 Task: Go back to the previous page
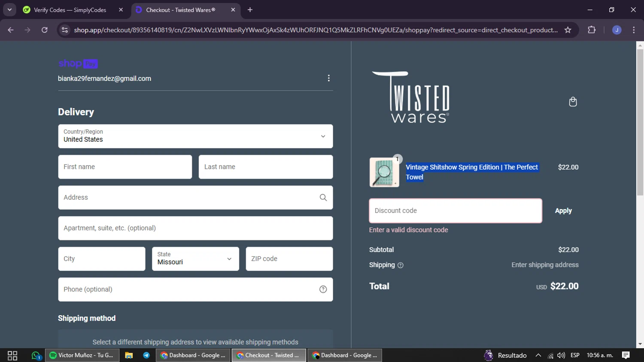tap(11, 30)
